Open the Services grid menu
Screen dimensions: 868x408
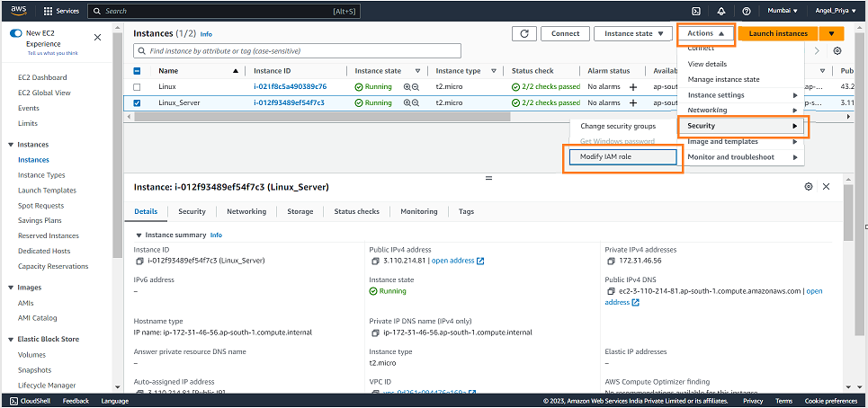tap(61, 11)
